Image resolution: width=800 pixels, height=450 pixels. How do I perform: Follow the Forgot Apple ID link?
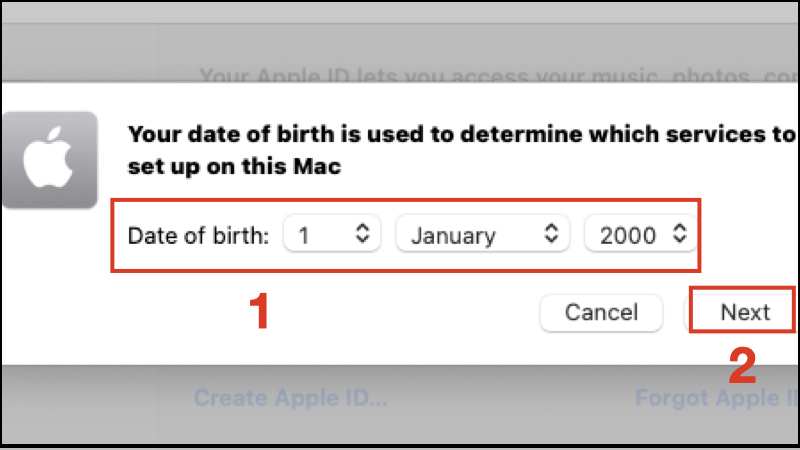[716, 398]
